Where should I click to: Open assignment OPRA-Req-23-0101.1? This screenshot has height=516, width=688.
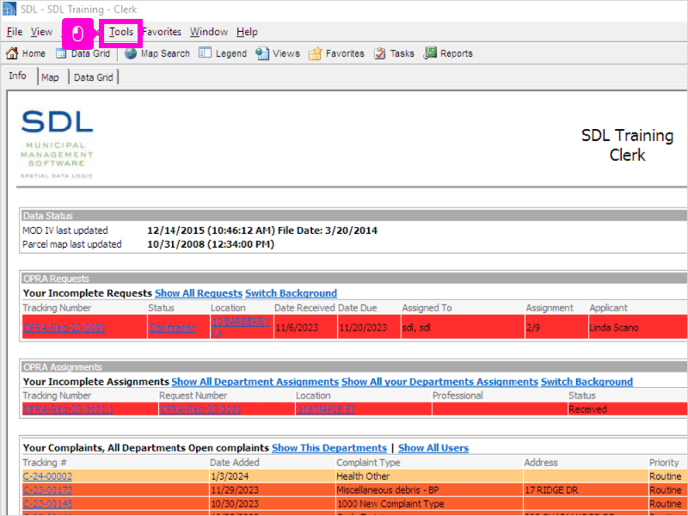pos(68,409)
